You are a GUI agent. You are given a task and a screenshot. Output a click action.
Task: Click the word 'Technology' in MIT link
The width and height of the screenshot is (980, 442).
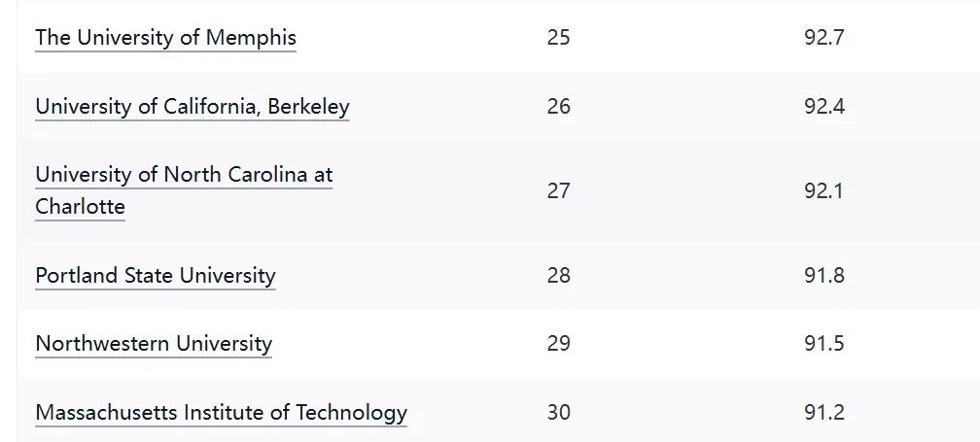(351, 412)
